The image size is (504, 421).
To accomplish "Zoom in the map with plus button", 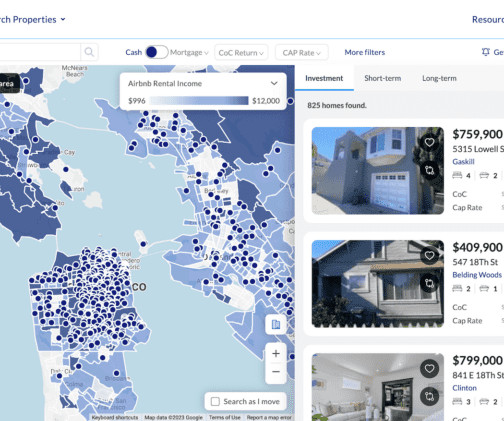I will tap(276, 353).
